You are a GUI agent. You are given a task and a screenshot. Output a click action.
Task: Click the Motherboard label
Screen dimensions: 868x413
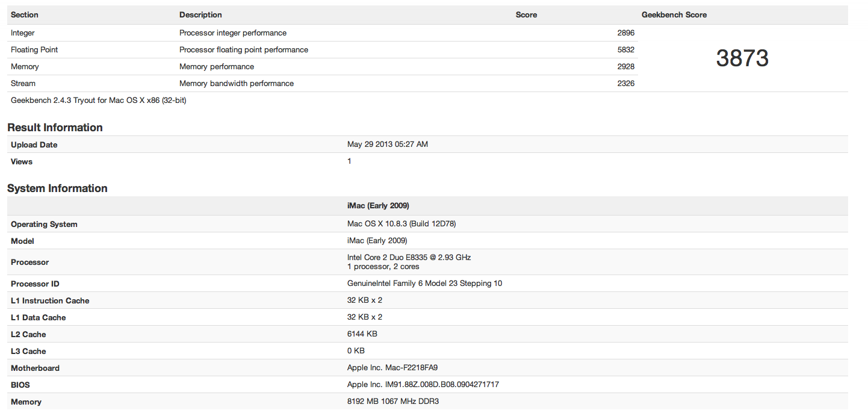[x=35, y=368]
